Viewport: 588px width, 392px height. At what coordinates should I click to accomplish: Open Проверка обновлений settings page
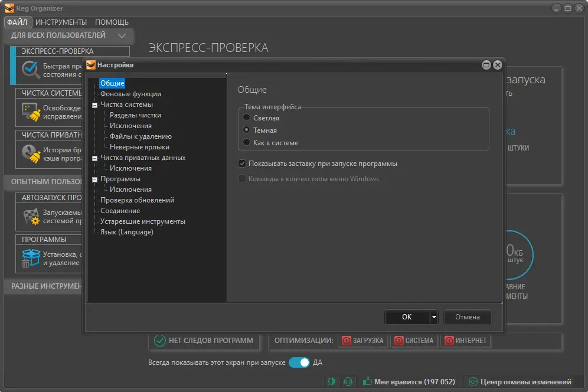point(137,200)
